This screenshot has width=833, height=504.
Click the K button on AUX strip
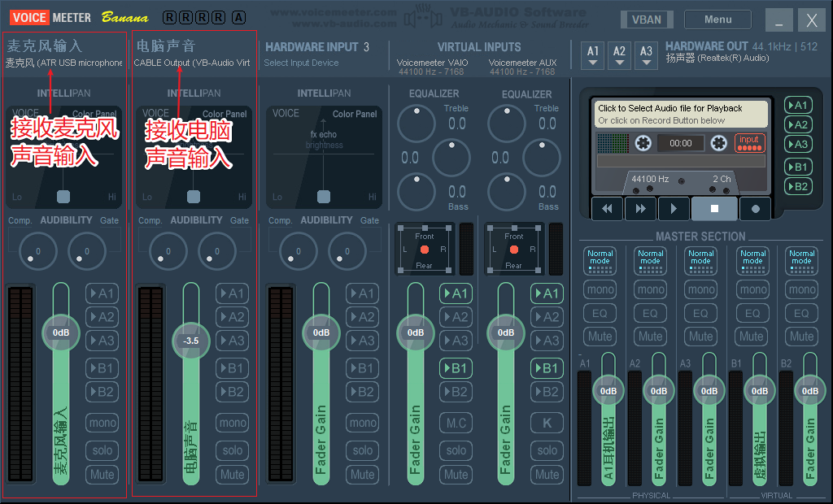[x=547, y=423]
